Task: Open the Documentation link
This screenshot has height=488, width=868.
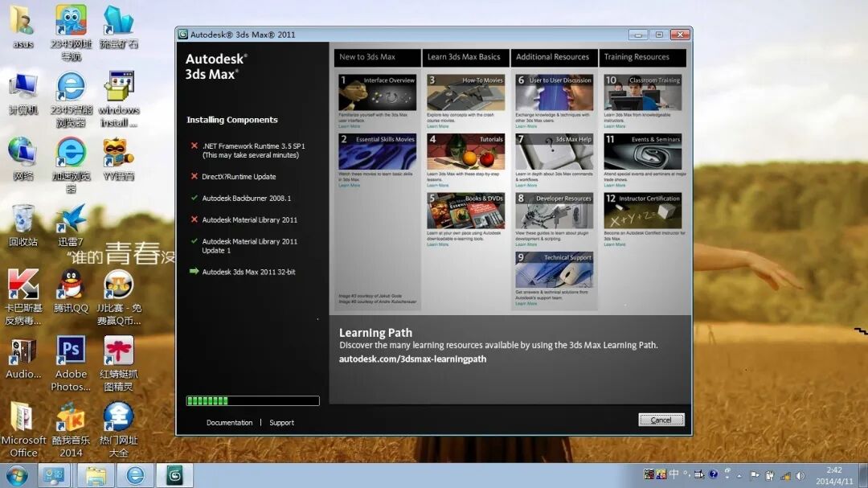Action: coord(229,423)
